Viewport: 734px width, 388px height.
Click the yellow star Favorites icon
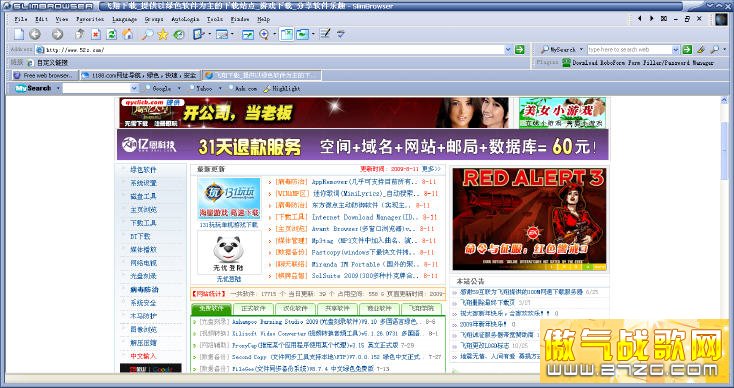[162, 34]
